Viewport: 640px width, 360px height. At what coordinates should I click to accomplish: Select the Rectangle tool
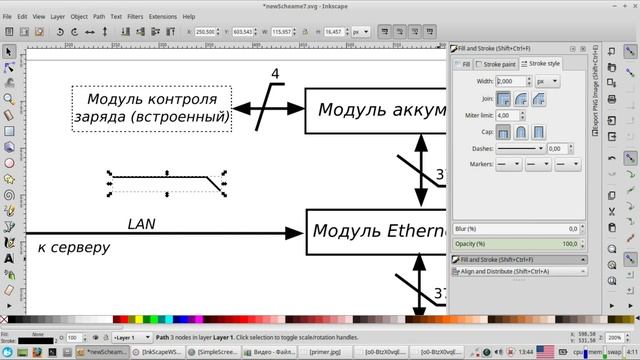(9, 131)
